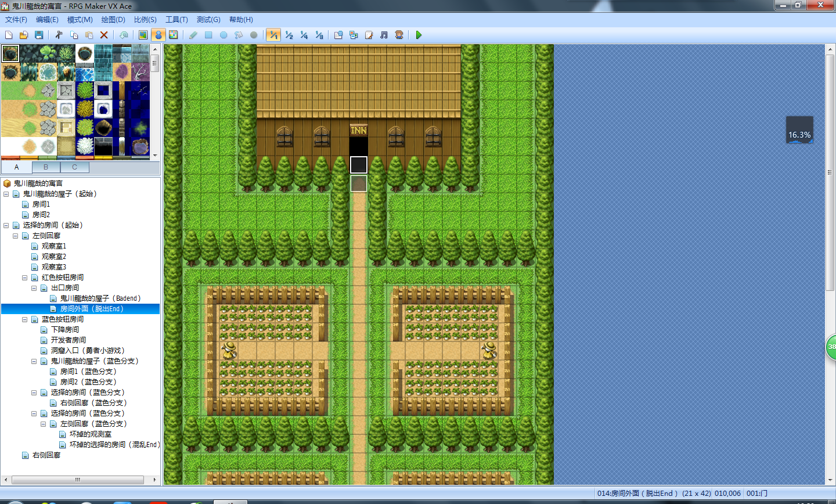Viewport: 836px width, 504px height.
Task: Select the Flood Fill tool
Action: point(239,35)
